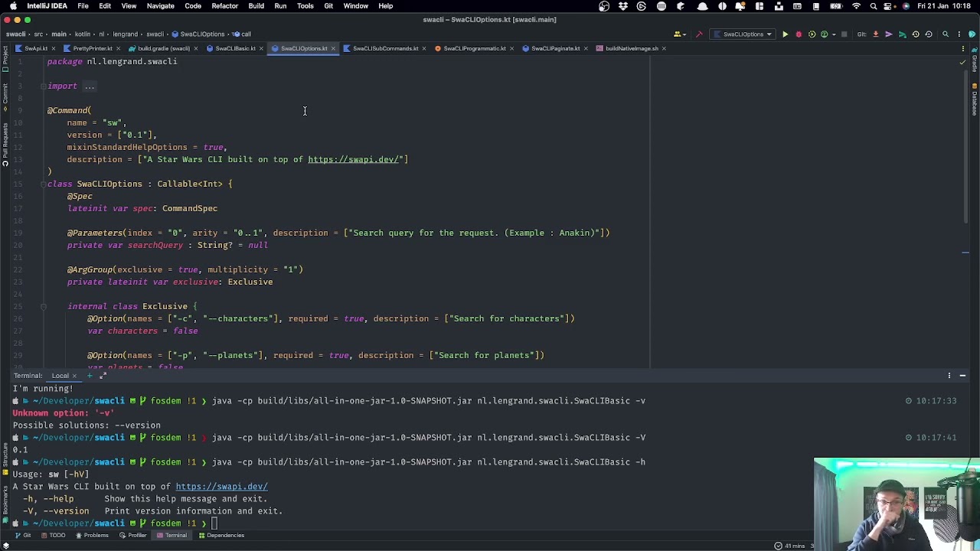This screenshot has width=980, height=551.
Task: Click the File menu
Action: [83, 6]
